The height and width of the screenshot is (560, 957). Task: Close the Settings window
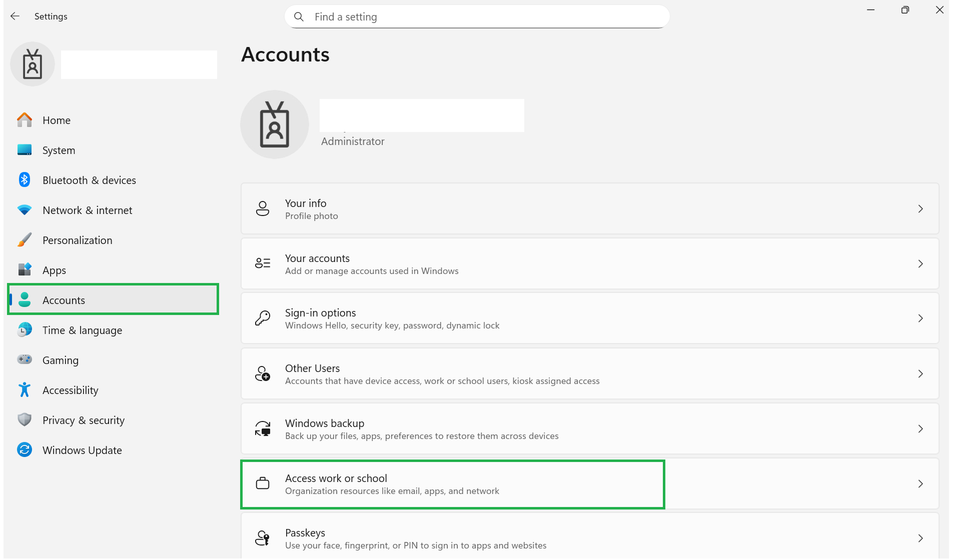pos(939,10)
